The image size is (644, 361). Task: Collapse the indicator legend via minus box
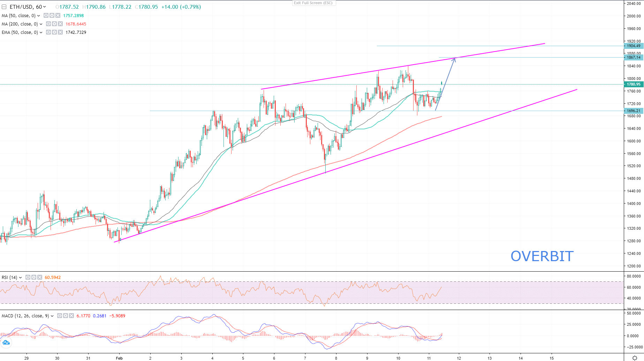coord(4,7)
